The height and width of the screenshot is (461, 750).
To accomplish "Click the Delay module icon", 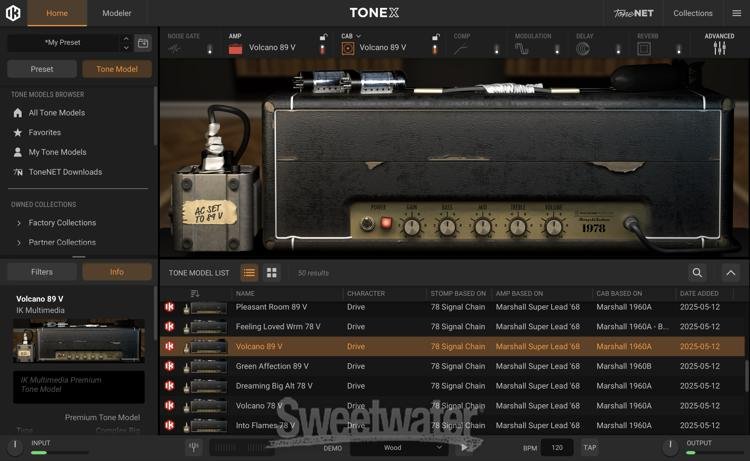I will [583, 49].
